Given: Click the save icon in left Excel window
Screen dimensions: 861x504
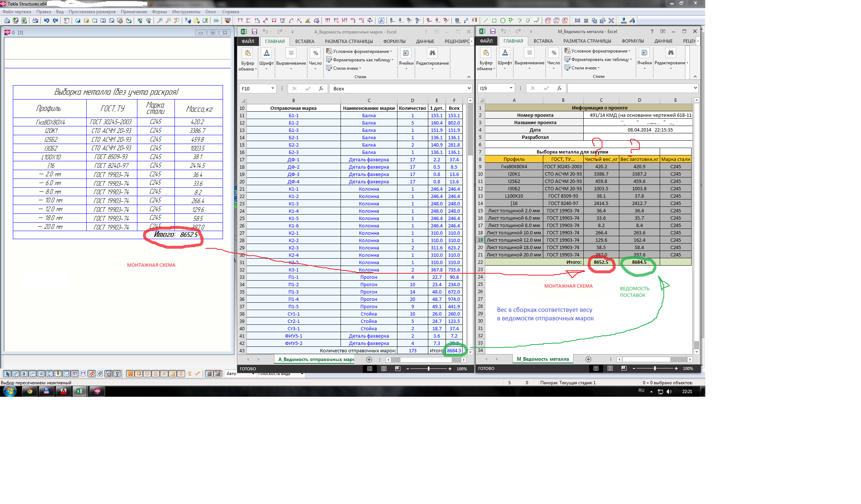Looking at the screenshot, I should click(x=254, y=32).
